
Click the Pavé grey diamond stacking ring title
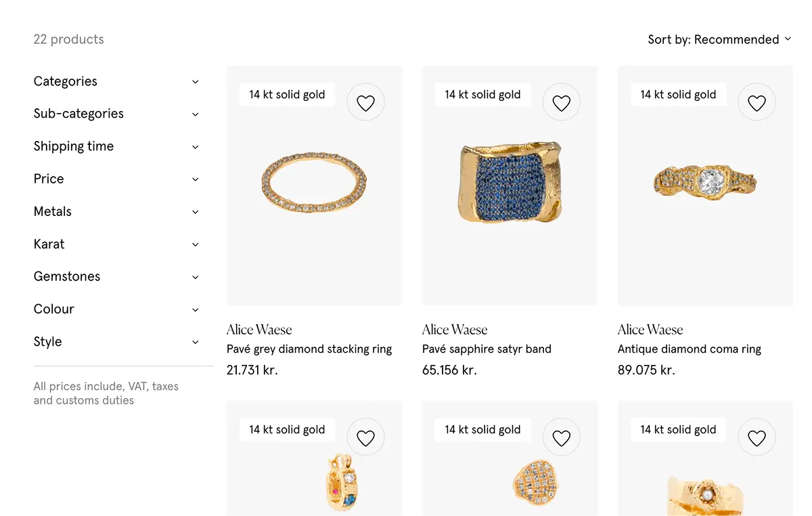point(309,349)
